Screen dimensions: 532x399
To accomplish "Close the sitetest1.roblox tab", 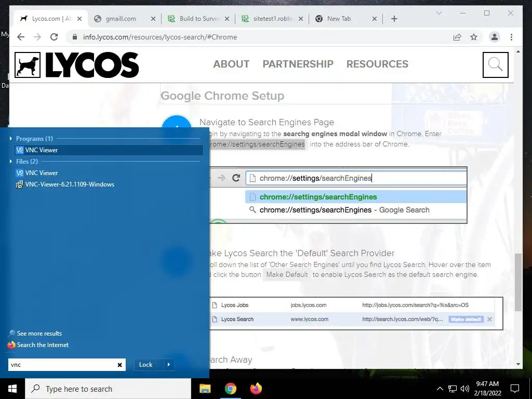I will tap(301, 19).
